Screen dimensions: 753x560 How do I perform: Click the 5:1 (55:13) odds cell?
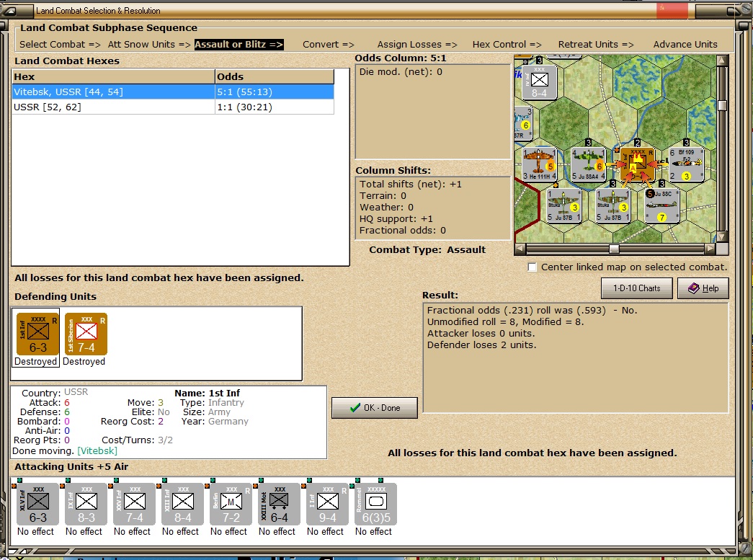point(275,92)
